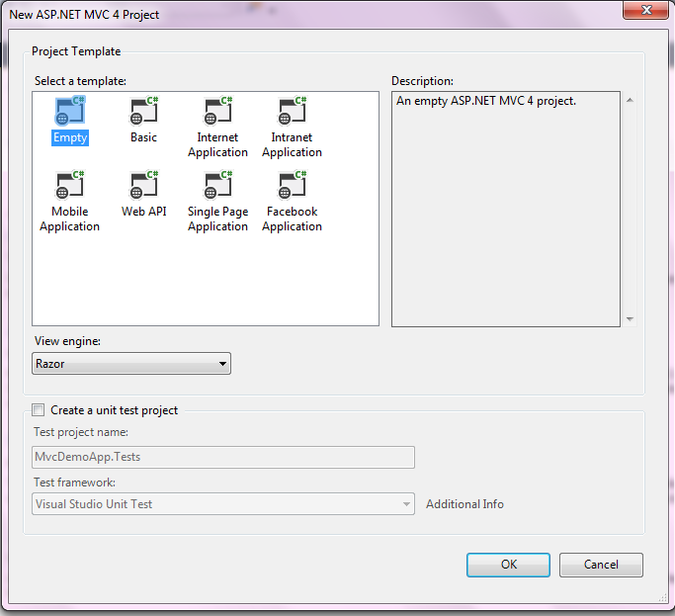Viewport: 675px width, 616px height.
Task: Enable Create a unit test project
Action: [x=39, y=410]
